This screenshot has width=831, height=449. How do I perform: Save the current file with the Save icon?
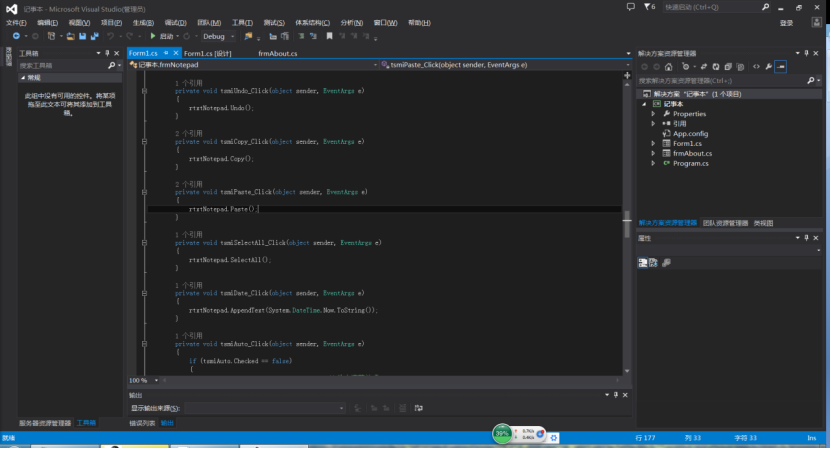point(83,36)
